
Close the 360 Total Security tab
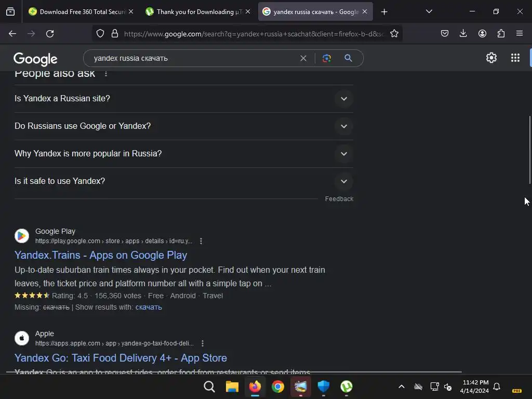[131, 11]
